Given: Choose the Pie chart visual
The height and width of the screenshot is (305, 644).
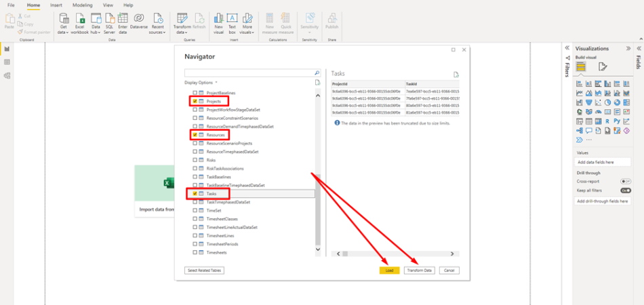Looking at the screenshot, I should (607, 102).
